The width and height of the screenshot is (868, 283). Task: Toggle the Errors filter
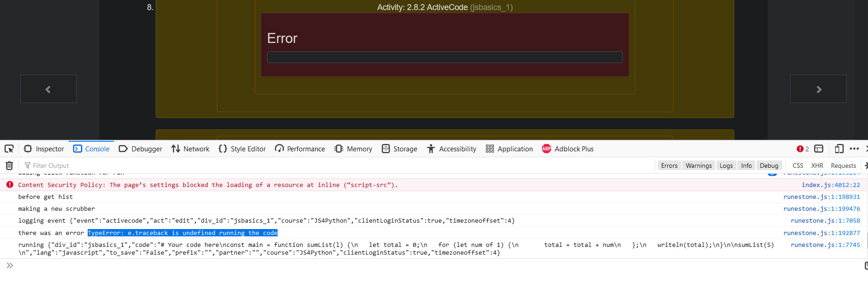click(x=669, y=166)
